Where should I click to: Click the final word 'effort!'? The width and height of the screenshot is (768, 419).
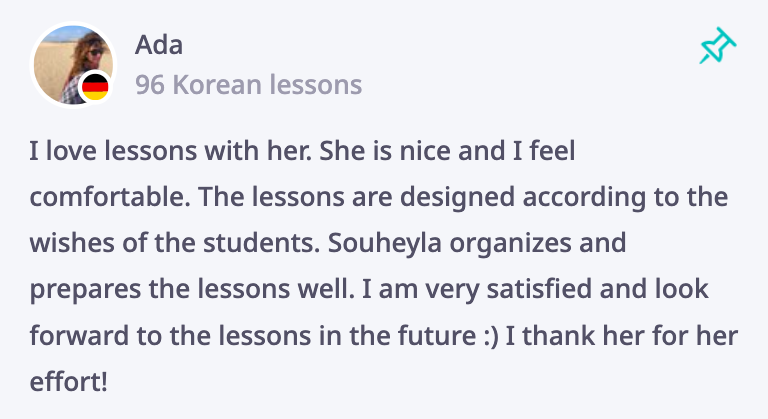point(69,382)
